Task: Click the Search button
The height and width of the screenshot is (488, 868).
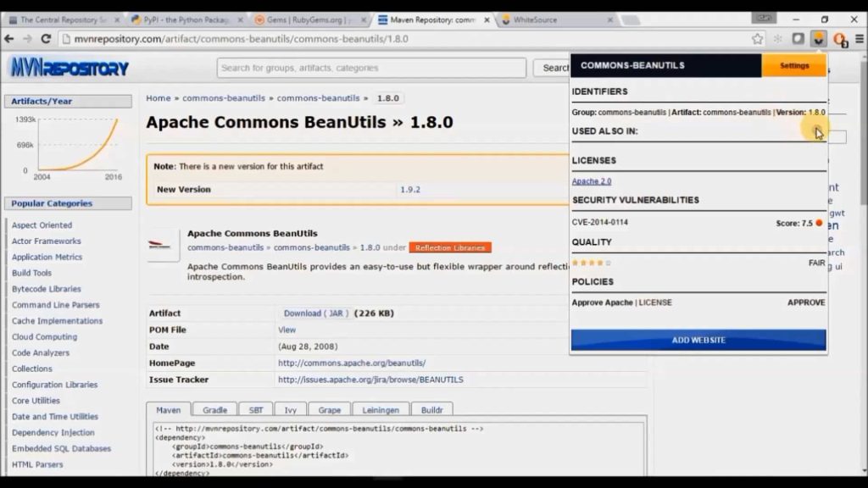Action: click(554, 68)
